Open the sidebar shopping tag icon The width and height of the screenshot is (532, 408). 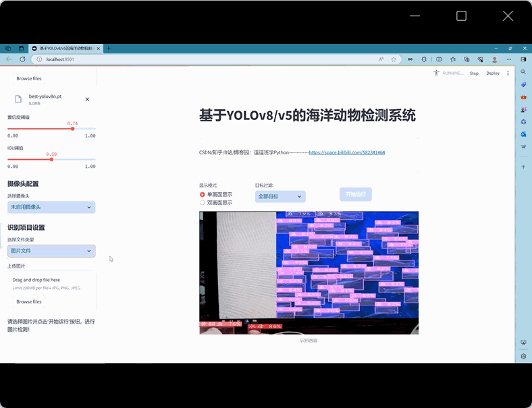pyautogui.click(x=523, y=84)
